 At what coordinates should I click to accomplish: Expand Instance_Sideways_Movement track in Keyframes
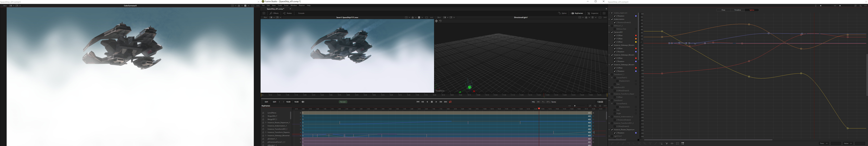pos(266,136)
